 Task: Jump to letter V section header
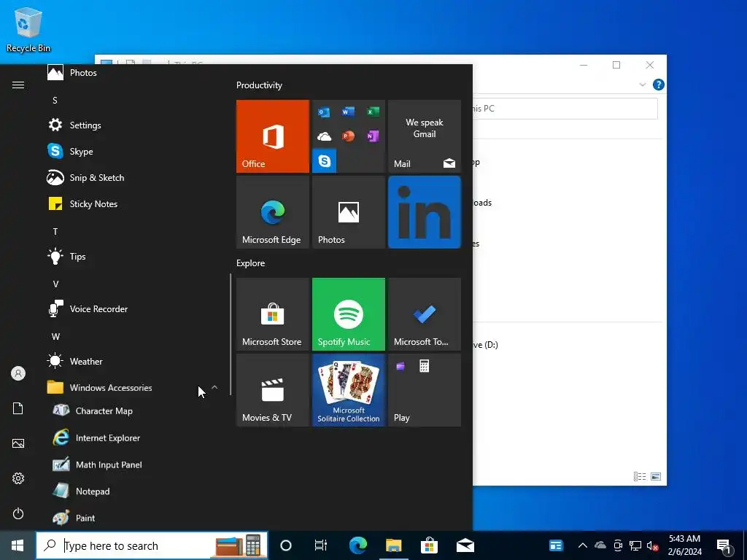(x=55, y=284)
